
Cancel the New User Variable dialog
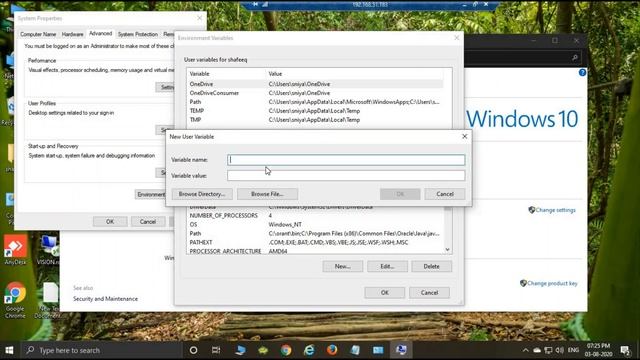pos(444,194)
